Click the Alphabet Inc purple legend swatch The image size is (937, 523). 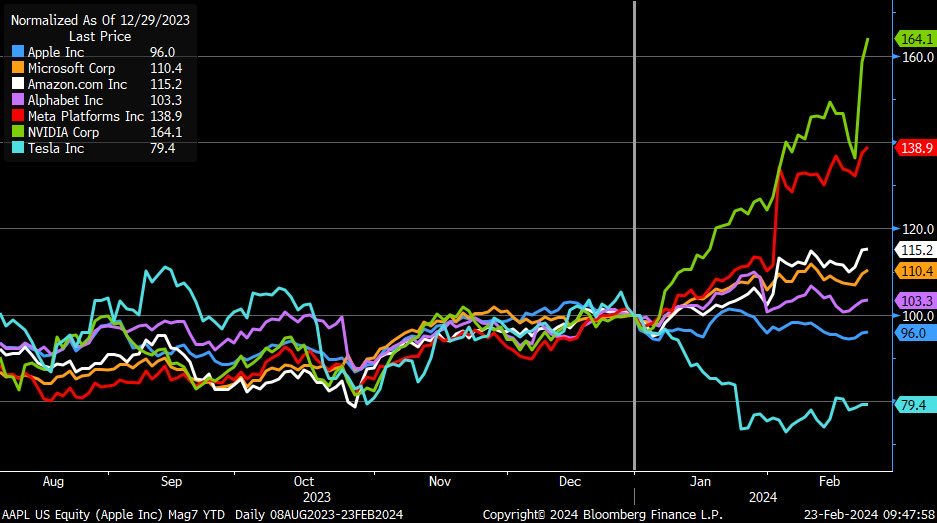[x=18, y=100]
